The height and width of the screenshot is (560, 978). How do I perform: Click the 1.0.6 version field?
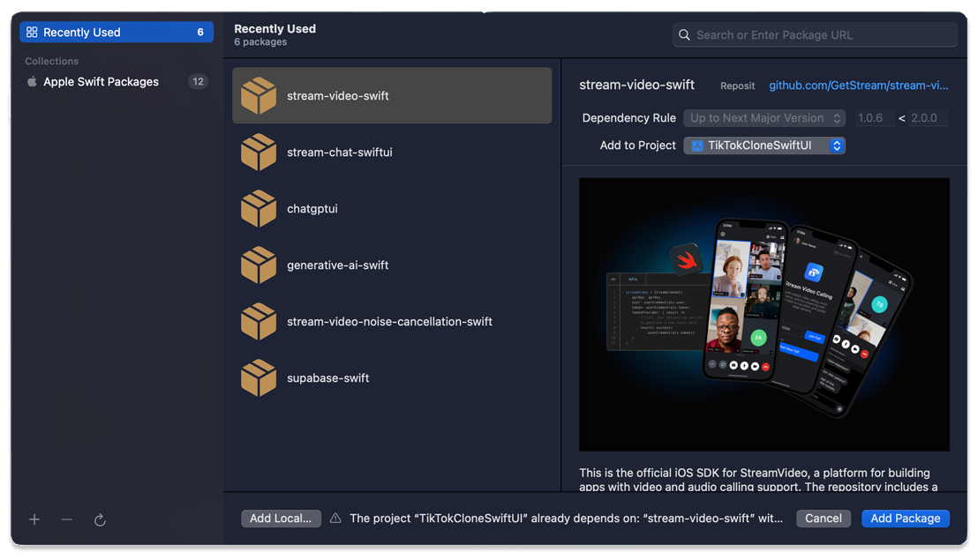(x=874, y=117)
